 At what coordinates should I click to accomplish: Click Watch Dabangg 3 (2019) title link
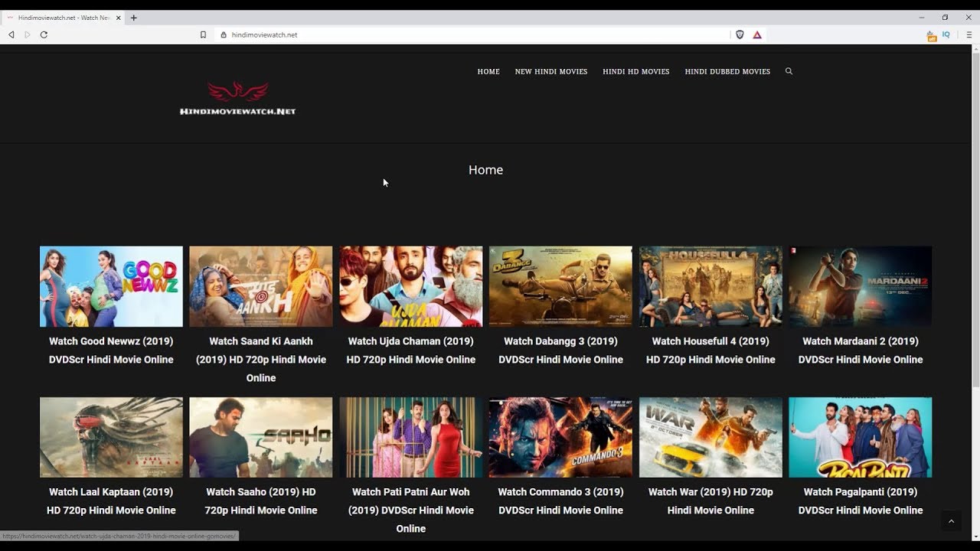(560, 350)
